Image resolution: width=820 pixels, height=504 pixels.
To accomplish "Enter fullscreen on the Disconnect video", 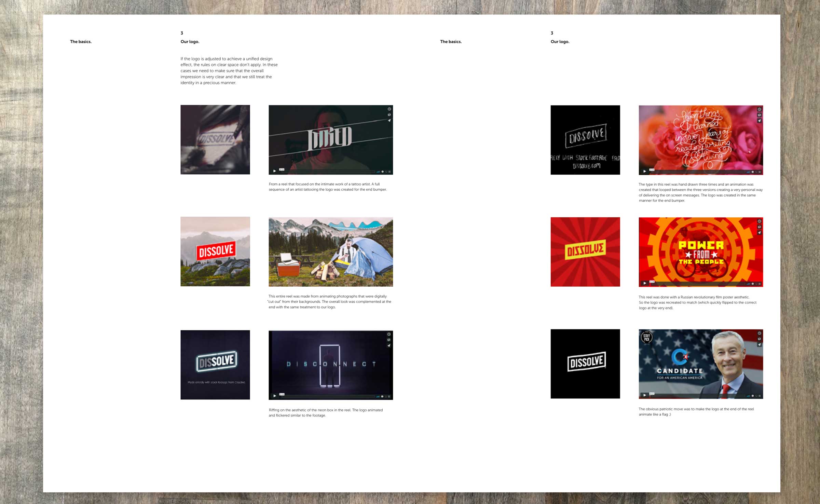I will 389,396.
